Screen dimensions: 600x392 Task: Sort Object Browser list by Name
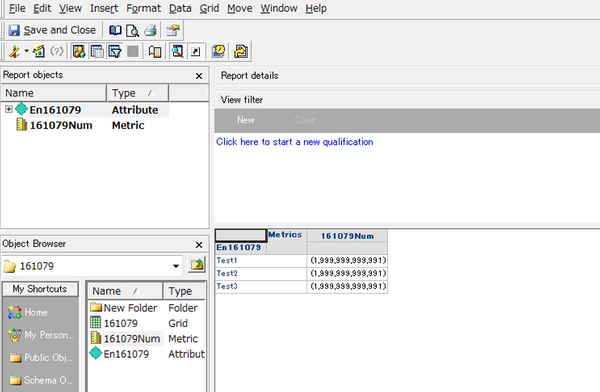[126, 291]
